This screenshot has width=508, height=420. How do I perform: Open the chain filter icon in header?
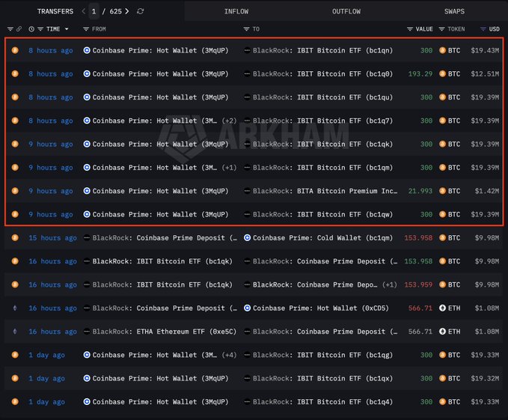(10, 29)
